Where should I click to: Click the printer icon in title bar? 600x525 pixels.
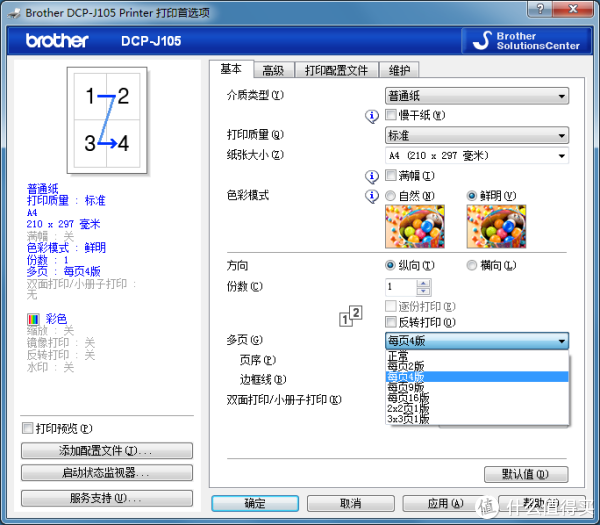coord(14,13)
